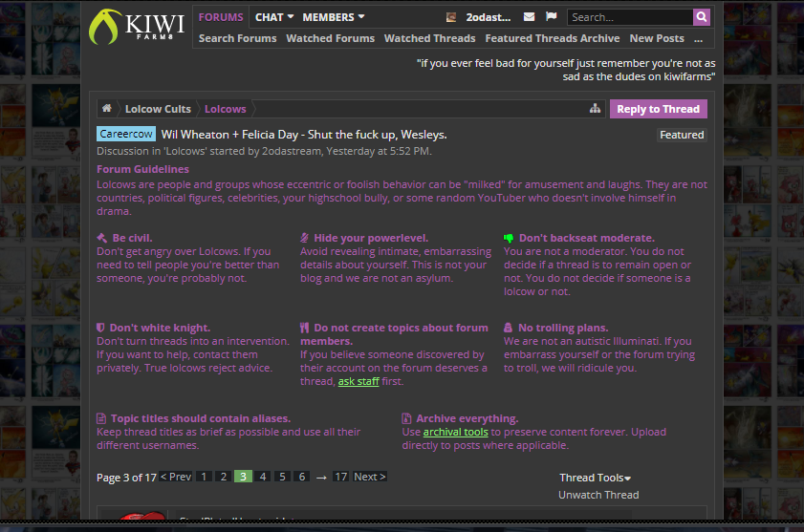Click the Do not create topics icon
This screenshot has height=532, width=804.
point(305,328)
